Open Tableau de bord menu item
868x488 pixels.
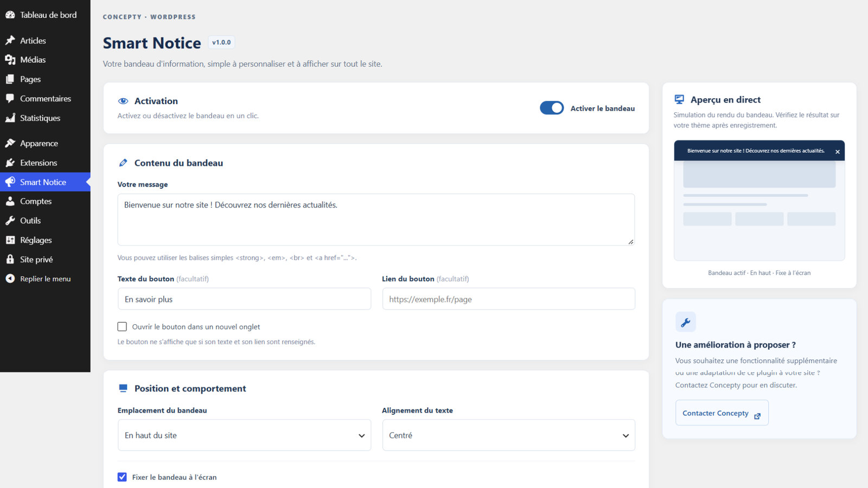pos(45,15)
